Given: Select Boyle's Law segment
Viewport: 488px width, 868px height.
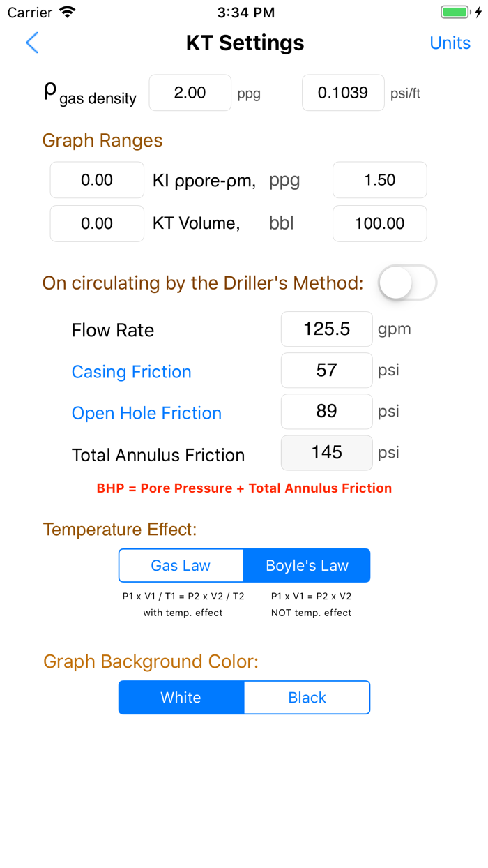Looking at the screenshot, I should [x=307, y=565].
